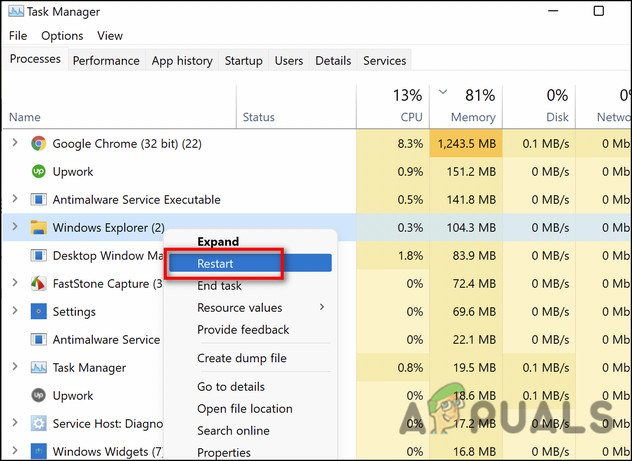This screenshot has width=632, height=461.
Task: Open the View menu
Action: coord(110,36)
